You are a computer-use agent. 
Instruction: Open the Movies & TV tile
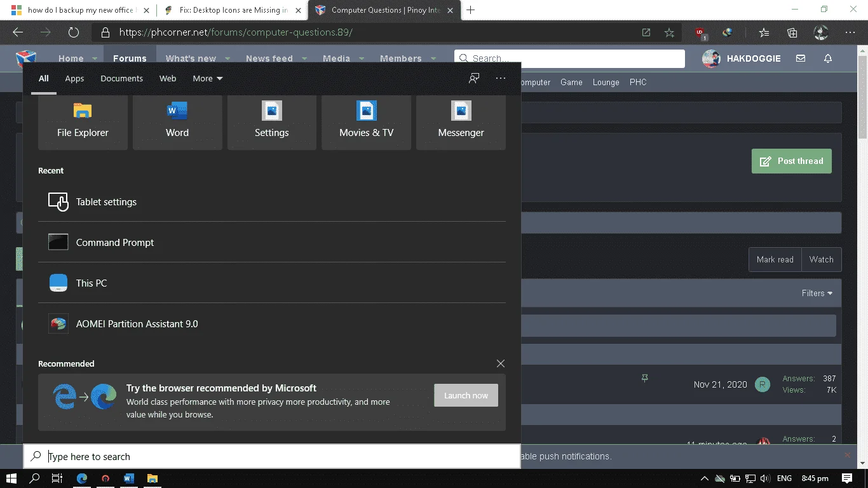(366, 123)
